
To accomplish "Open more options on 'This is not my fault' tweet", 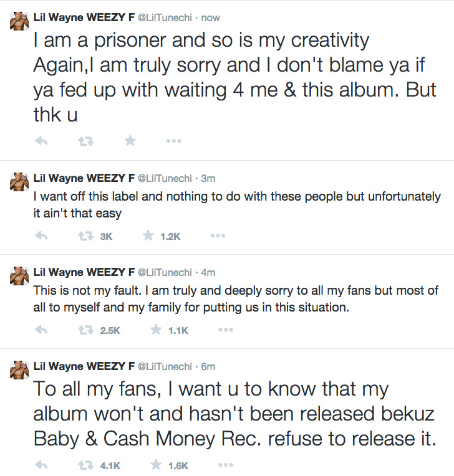I will point(226,330).
